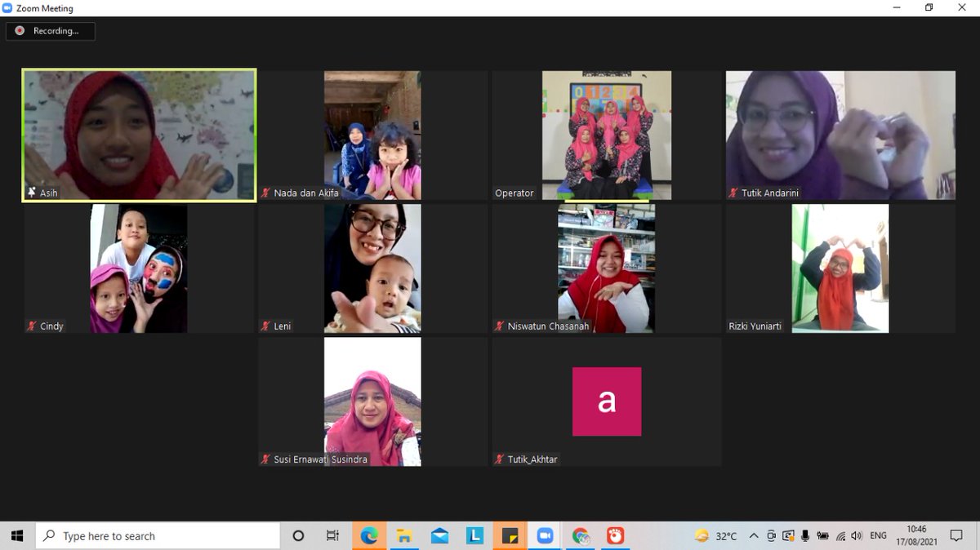Open File Explorer from the taskbar
The width and height of the screenshot is (980, 550).
pyautogui.click(x=404, y=536)
